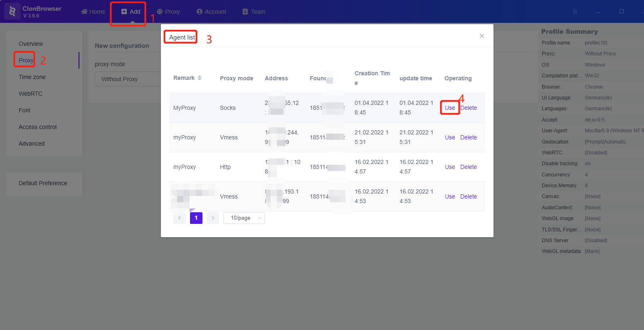
Task: Click the profile(10) profile name value
Action: point(596,43)
